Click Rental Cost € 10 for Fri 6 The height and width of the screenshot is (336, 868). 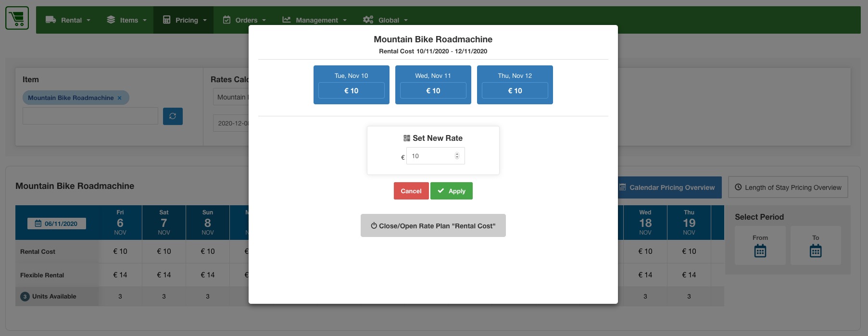120,251
